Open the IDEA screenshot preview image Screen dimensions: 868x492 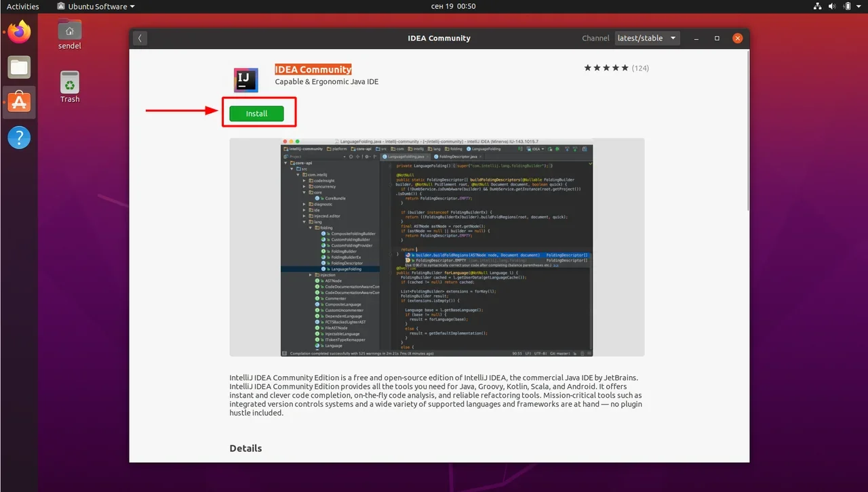pos(437,247)
